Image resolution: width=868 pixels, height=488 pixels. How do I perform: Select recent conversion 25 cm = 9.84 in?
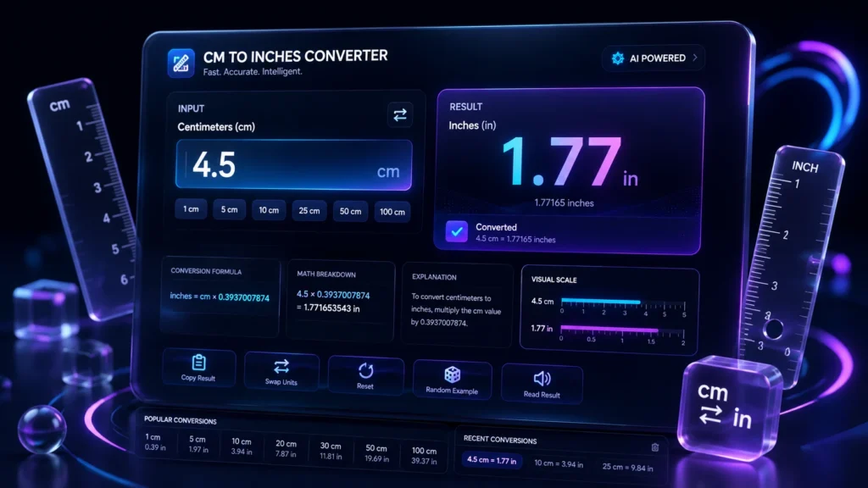628,467
